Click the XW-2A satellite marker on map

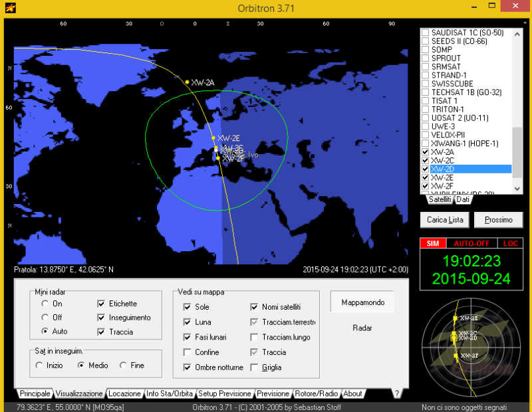(187, 82)
